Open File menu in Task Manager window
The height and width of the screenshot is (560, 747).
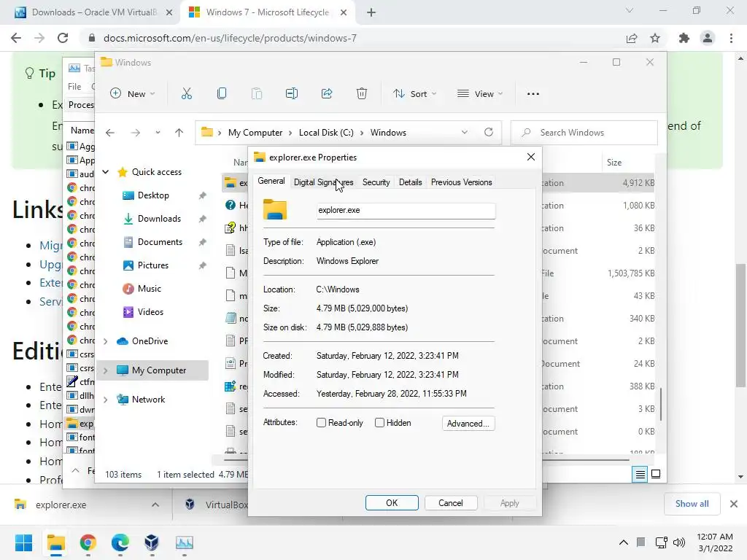coord(74,87)
